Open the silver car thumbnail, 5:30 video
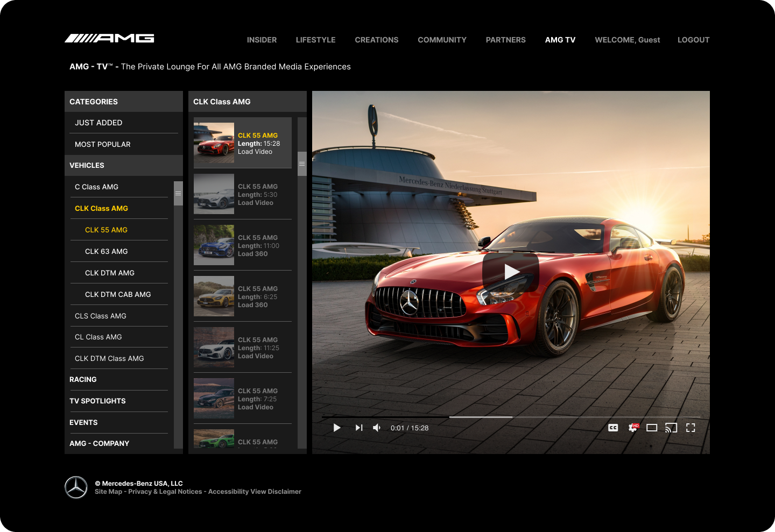The height and width of the screenshot is (532, 775). point(214,194)
